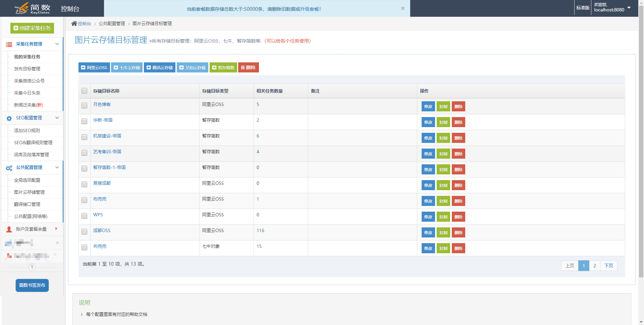The image size is (644, 325).
Task: Click 上页 previous page button
Action: (570, 266)
